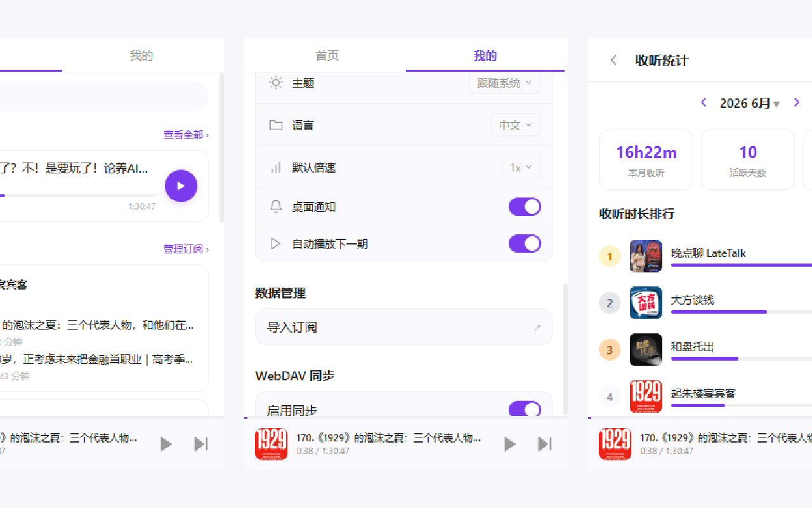Open 起朱楼宴宾客 cover in ranking list
Viewport: 812px width, 508px height.
point(646,396)
